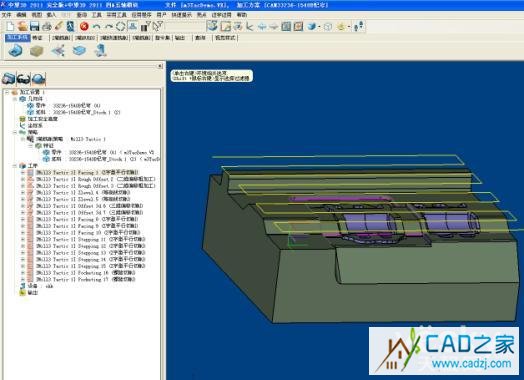Click the red circular cancel icon
This screenshot has width=524, height=380.
tap(84, 26)
